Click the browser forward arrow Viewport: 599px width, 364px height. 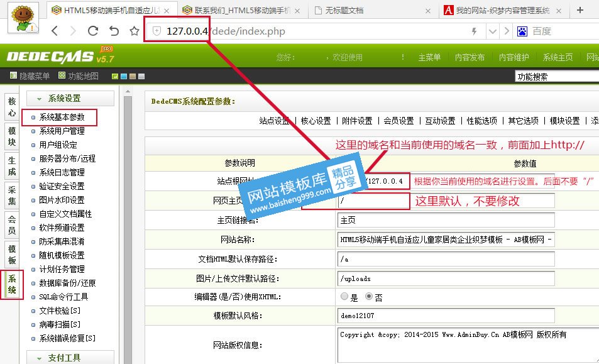[74, 31]
